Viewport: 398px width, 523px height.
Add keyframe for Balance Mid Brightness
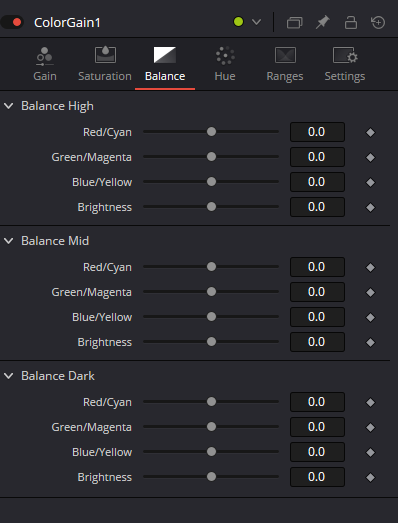(370, 343)
